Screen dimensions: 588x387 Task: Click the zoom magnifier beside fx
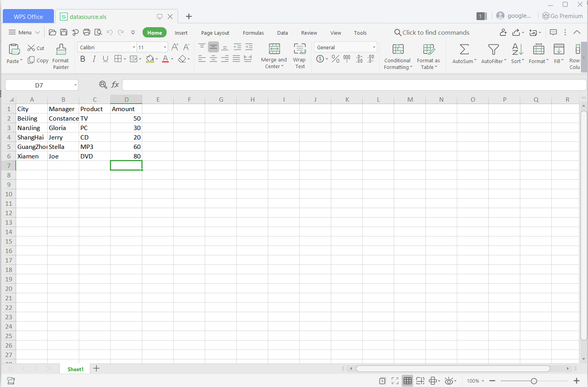click(x=103, y=85)
